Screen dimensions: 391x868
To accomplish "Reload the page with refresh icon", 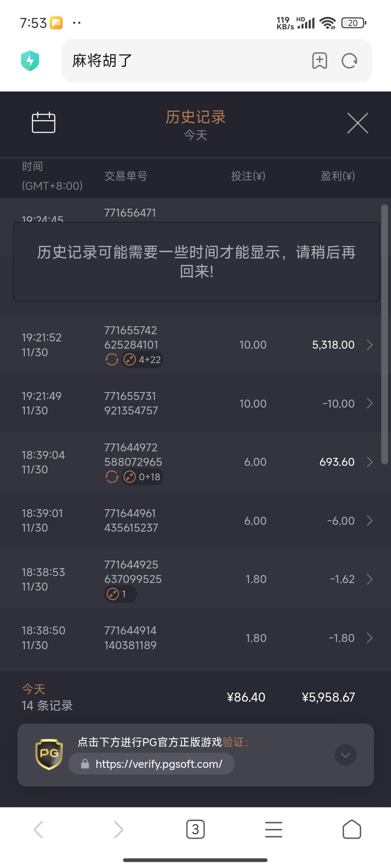I will (349, 61).
